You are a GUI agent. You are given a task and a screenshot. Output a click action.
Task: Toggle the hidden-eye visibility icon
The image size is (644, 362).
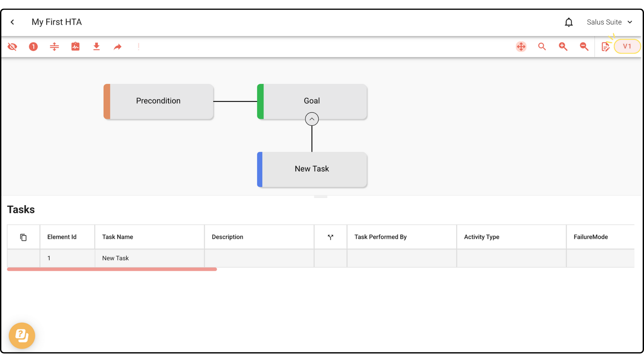12,47
